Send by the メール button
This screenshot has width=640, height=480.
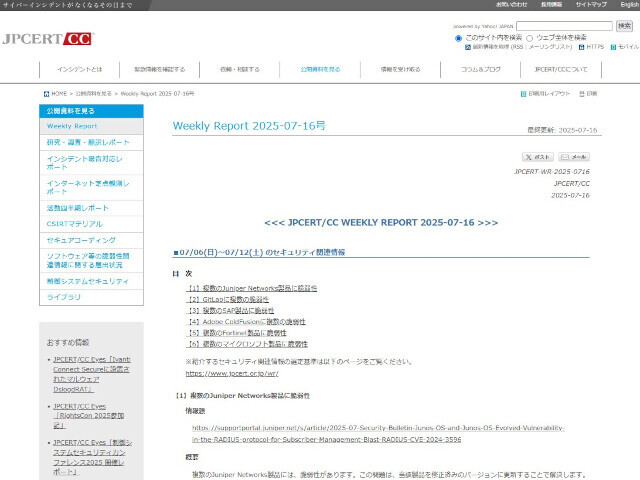click(574, 157)
